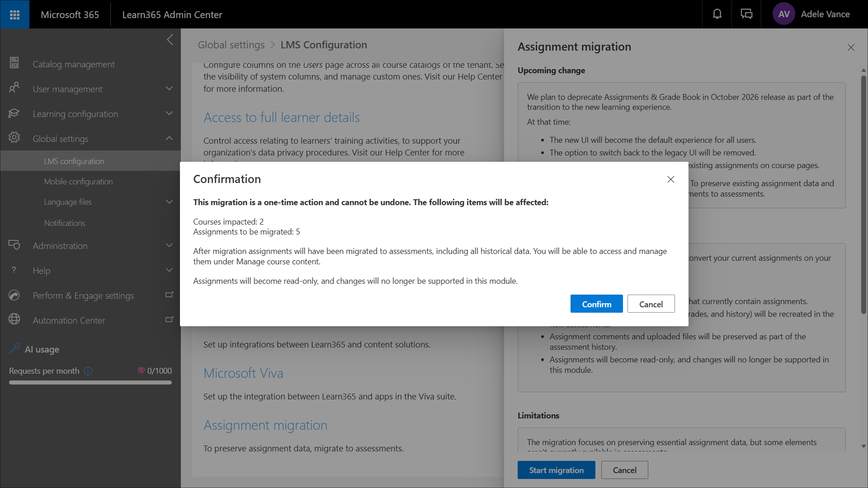
Task: Click the User management people icon
Action: [x=14, y=88]
